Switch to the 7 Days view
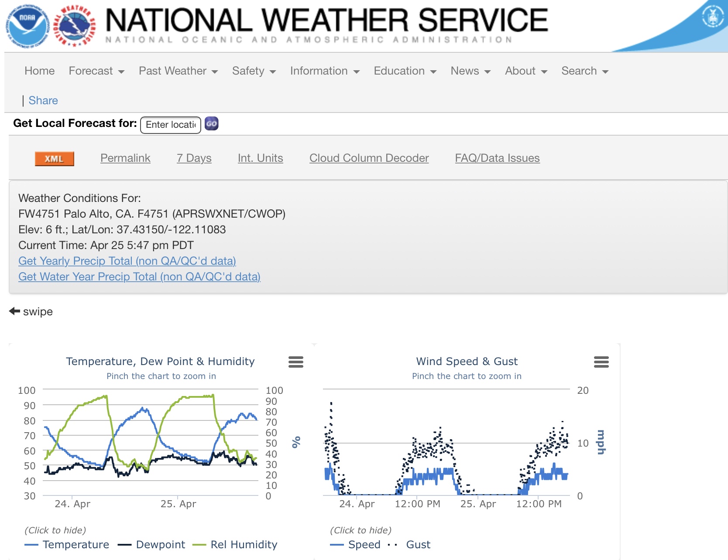Screen dimensions: 728x560 (x=194, y=158)
